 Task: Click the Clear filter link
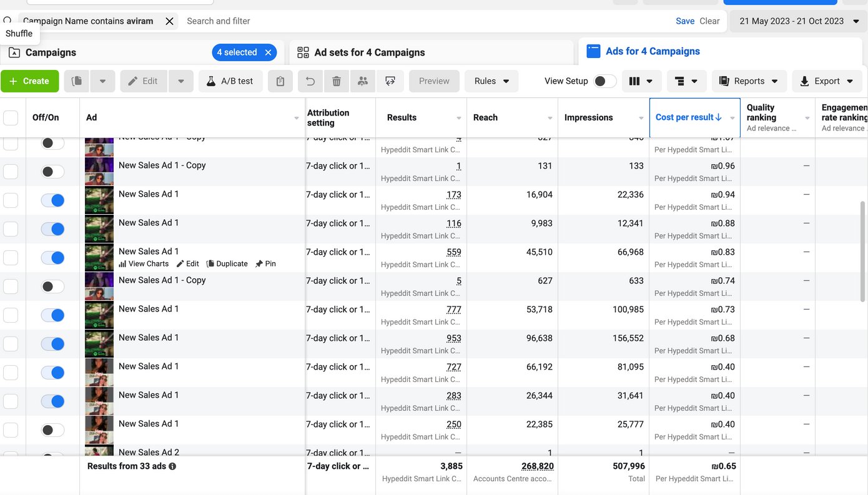(x=709, y=21)
